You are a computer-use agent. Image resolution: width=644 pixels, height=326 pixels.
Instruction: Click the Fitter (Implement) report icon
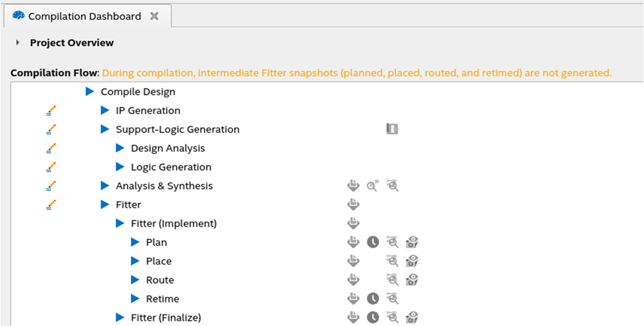click(353, 223)
